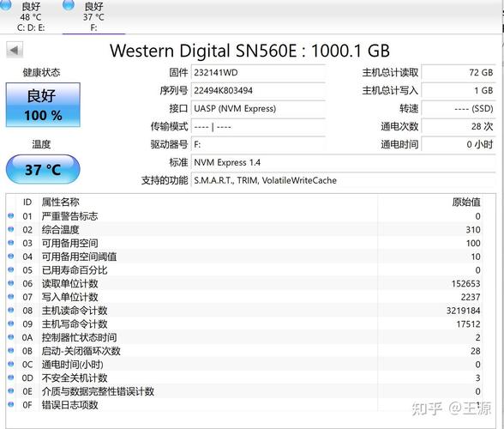Click raw value 3219184
Screen dimensions: 504x429
tap(464, 311)
